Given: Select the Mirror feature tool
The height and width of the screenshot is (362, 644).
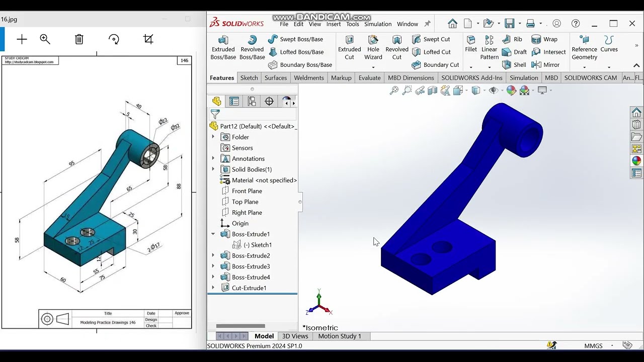Looking at the screenshot, I should point(545,65).
